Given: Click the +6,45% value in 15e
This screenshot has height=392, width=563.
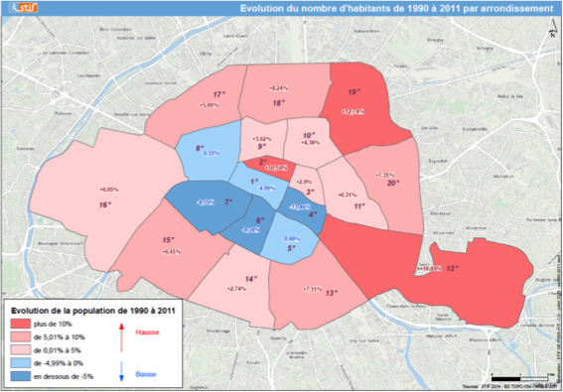Looking at the screenshot, I should pos(171,252).
